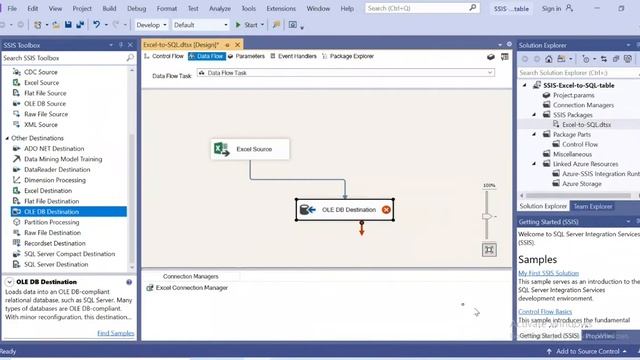The image size is (640, 360).
Task: Open the Develop configuration dropdown
Action: [x=151, y=25]
